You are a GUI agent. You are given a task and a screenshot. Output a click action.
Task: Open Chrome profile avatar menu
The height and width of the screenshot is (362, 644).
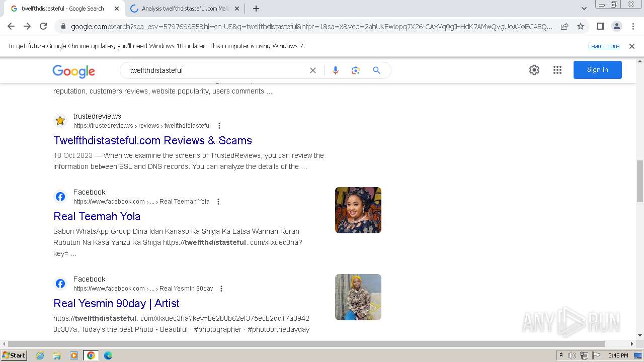(616, 26)
